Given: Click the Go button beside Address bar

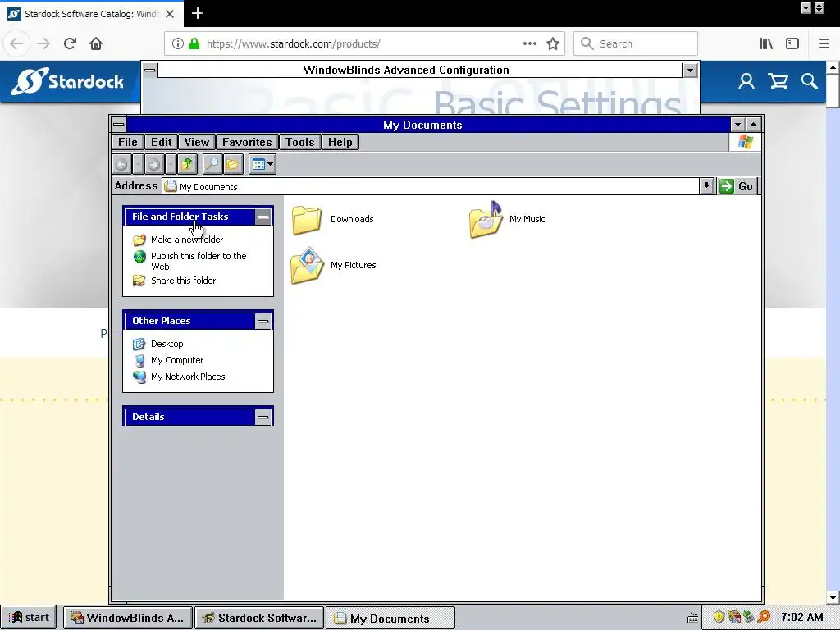Looking at the screenshot, I should [x=737, y=186].
